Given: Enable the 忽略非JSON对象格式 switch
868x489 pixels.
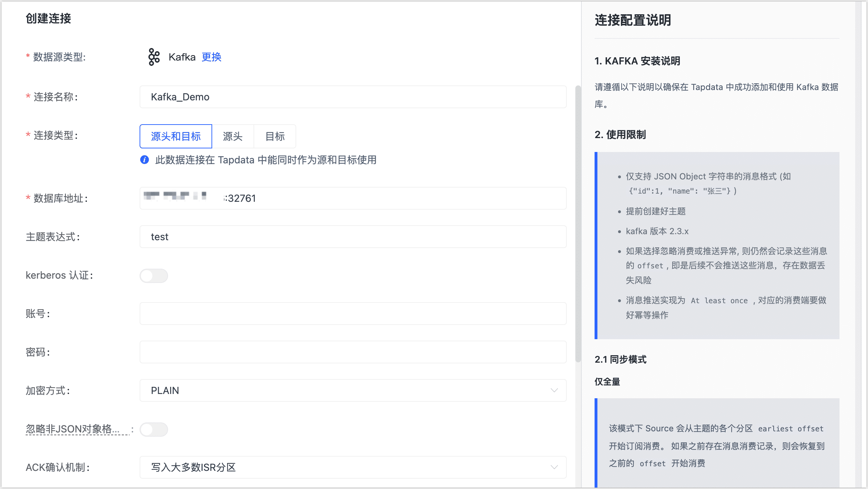Looking at the screenshot, I should coord(154,430).
